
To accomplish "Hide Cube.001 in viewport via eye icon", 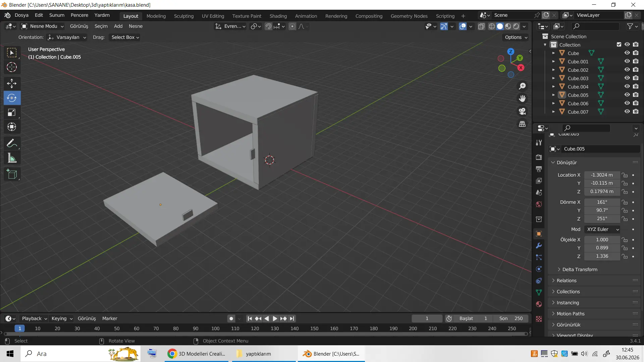I will tap(627, 61).
